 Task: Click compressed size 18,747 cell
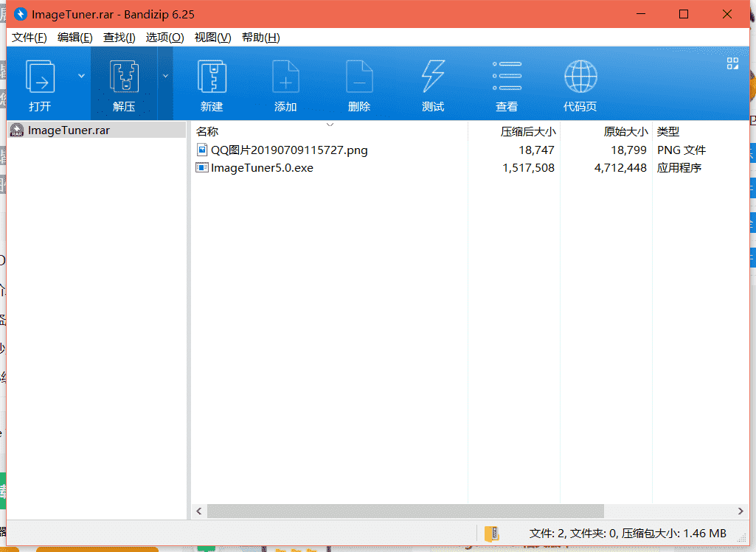536,150
